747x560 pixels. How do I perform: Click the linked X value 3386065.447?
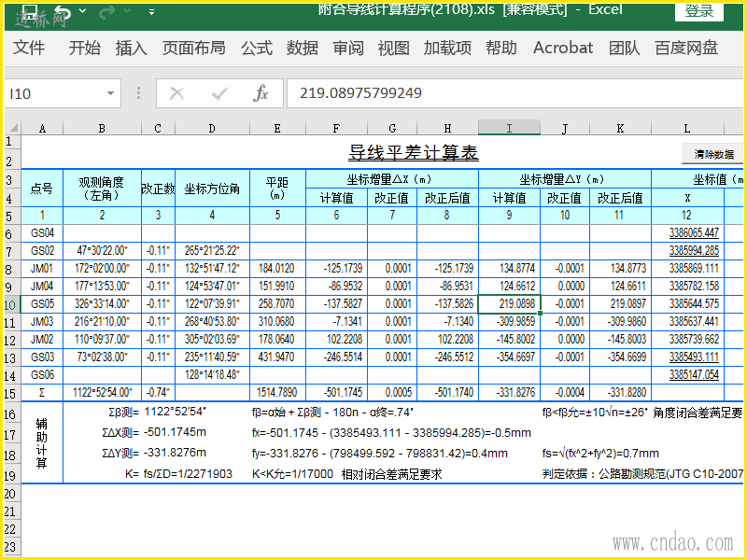694,233
